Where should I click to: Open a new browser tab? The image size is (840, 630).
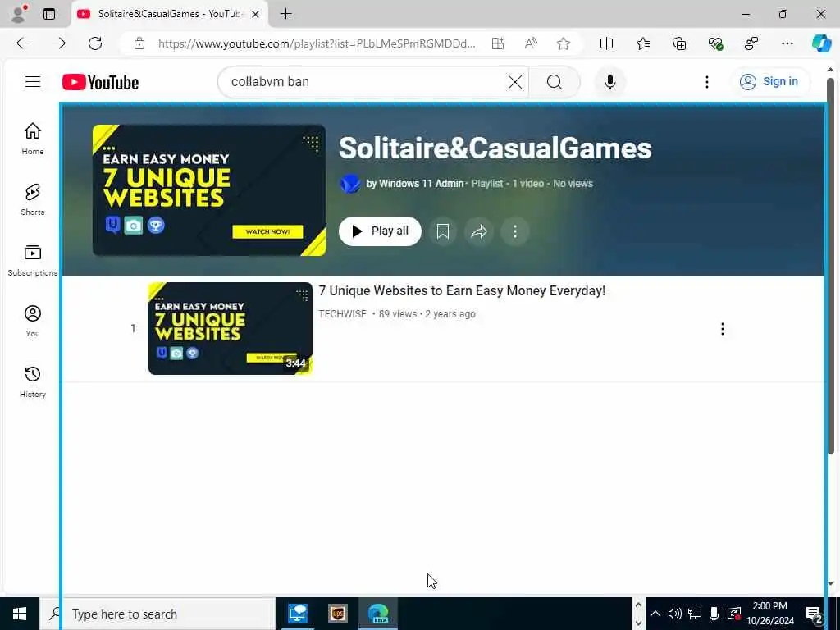coord(286,14)
